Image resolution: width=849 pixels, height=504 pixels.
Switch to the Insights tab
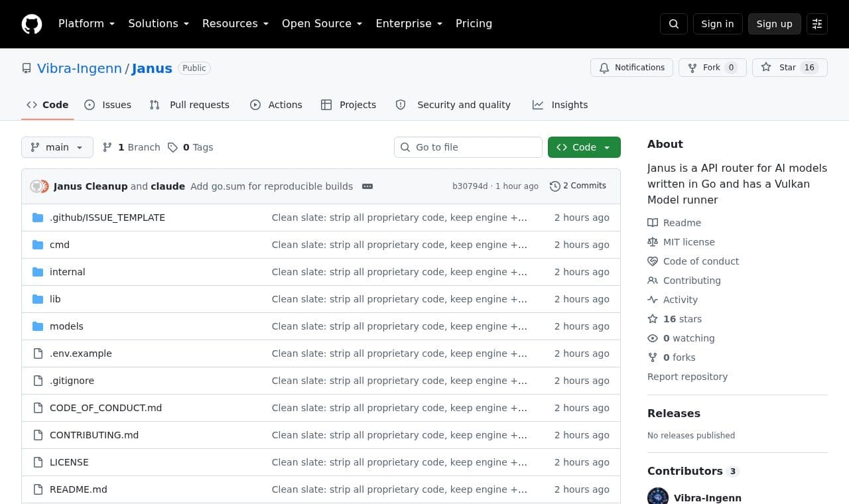click(560, 105)
